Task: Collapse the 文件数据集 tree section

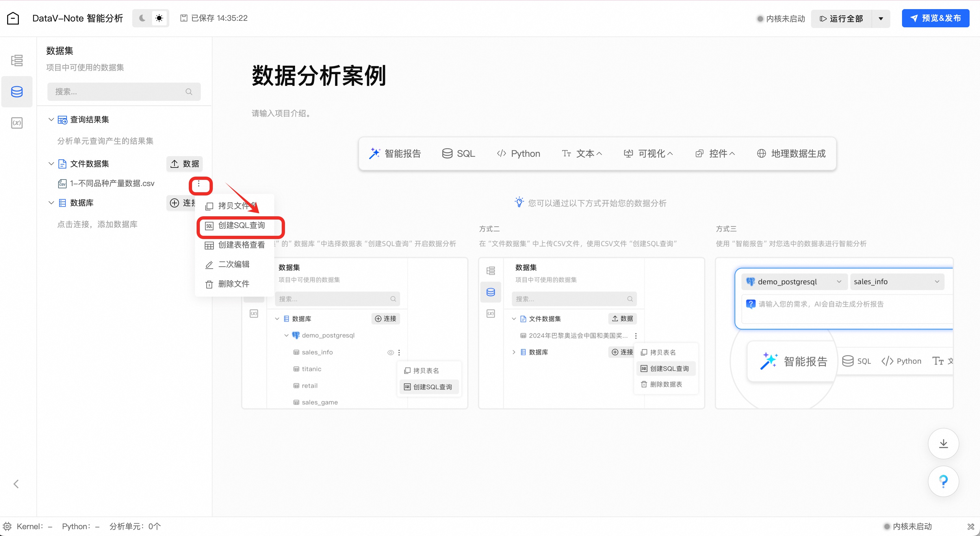Action: 51,164
